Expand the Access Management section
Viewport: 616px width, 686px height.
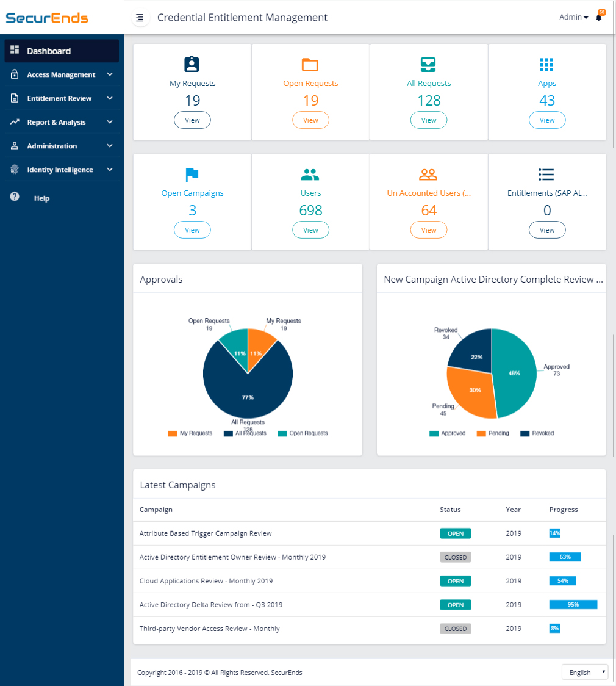tap(61, 74)
